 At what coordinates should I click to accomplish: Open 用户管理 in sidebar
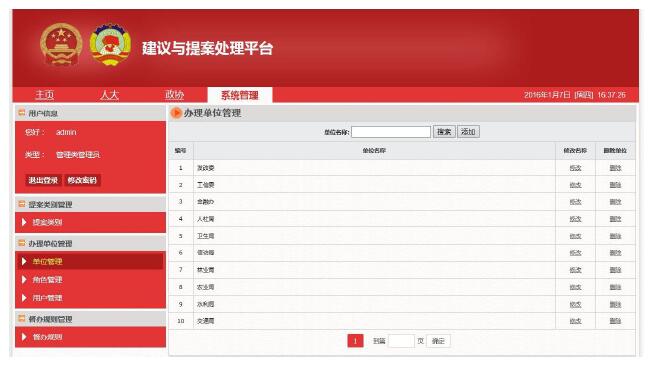47,298
